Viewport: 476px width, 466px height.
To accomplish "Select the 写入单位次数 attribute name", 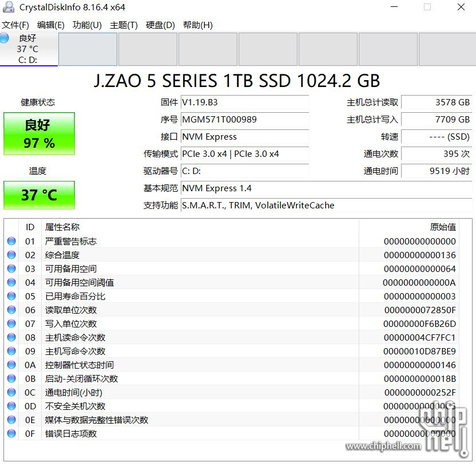I will [x=71, y=323].
